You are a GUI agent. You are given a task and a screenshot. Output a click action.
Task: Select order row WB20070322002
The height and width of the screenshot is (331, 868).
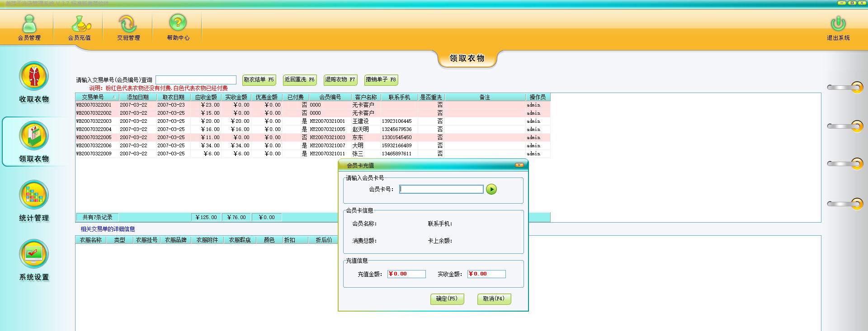pyautogui.click(x=313, y=113)
